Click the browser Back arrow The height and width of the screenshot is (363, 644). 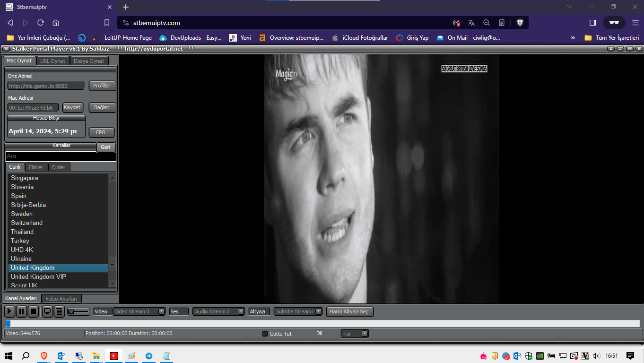coord(10,23)
